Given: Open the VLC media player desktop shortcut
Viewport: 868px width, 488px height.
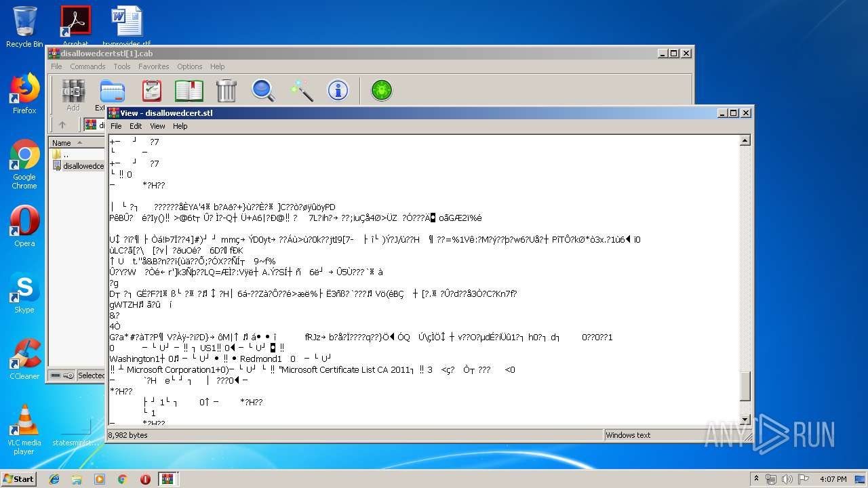Looking at the screenshot, I should [24, 430].
